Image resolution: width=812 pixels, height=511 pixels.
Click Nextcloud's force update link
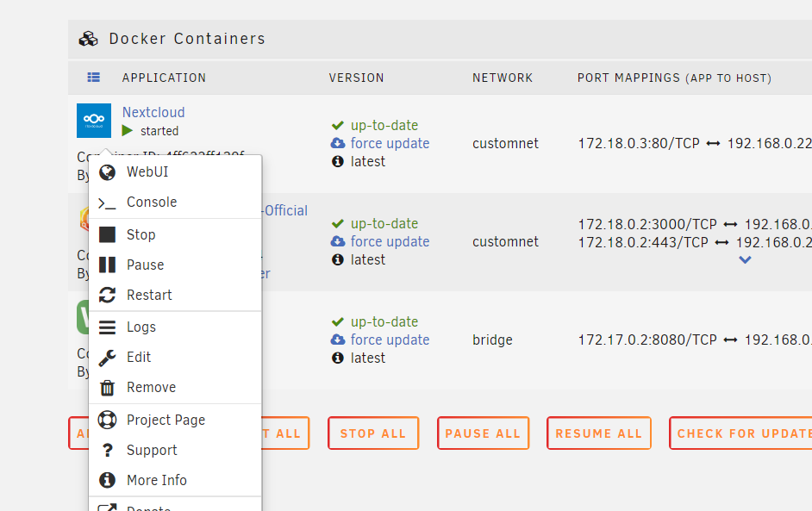pyautogui.click(x=390, y=143)
